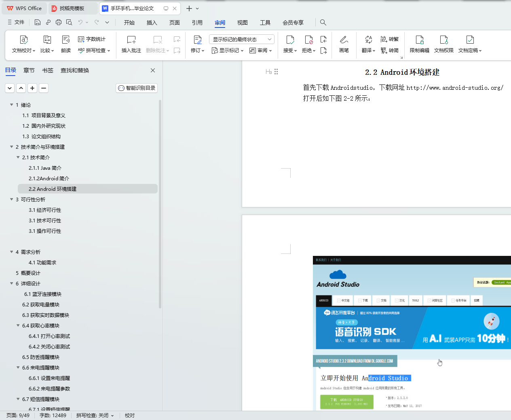Toggle 拼写检查 in the status bar
This screenshot has width=511, height=420.
click(95, 416)
